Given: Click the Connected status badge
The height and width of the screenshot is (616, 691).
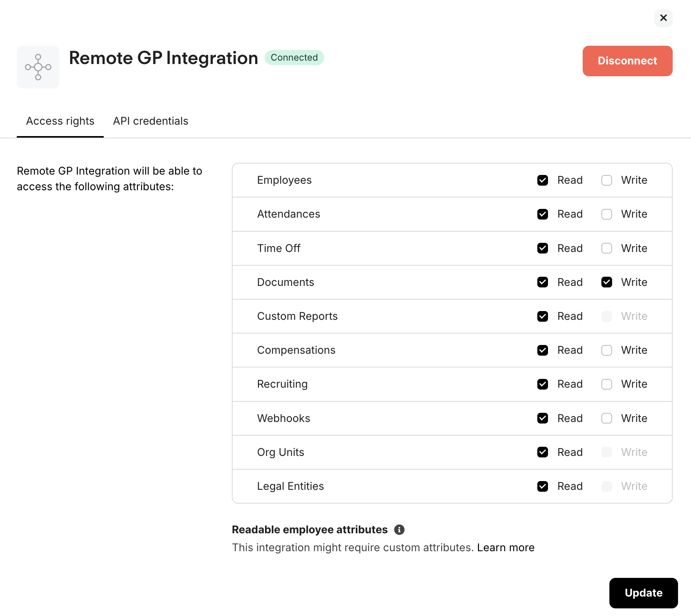Looking at the screenshot, I should coord(294,58).
